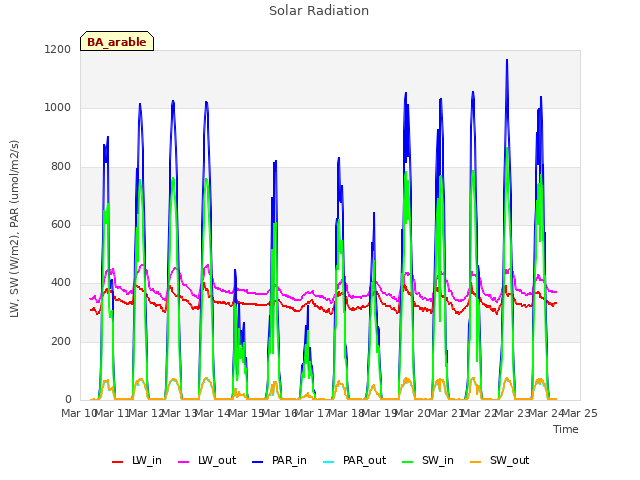Click the SW_in legend label
Image resolution: width=640 pixels, height=480 pixels.
point(438,460)
